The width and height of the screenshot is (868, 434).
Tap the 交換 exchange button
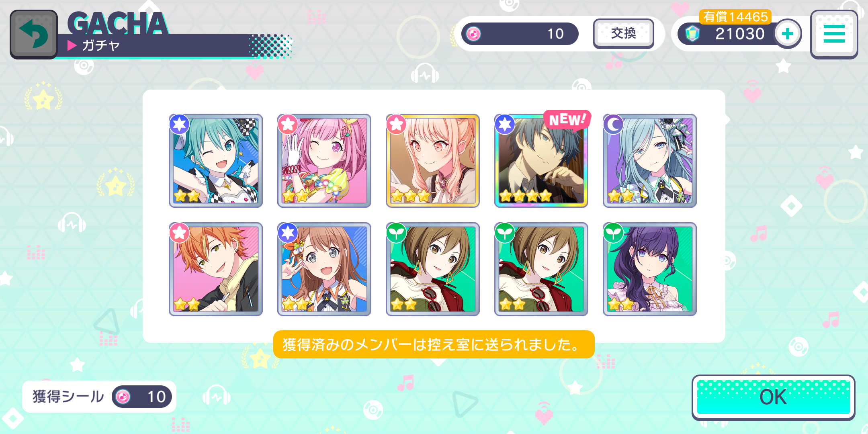tap(623, 34)
